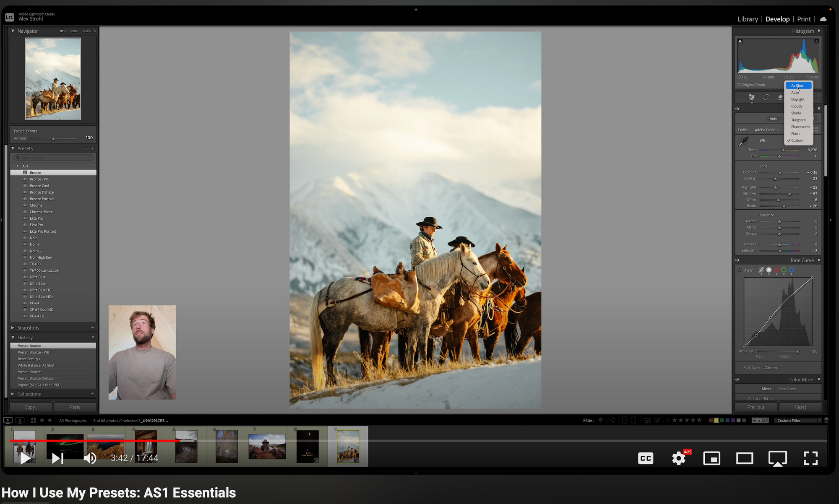The height and width of the screenshot is (504, 839).
Task: Check the Original Photo checkbox
Action: click(739, 85)
